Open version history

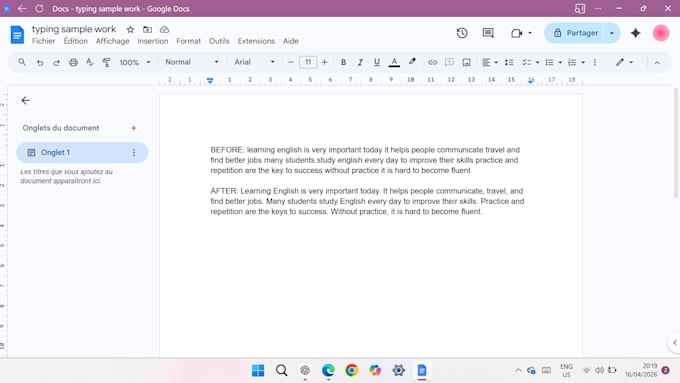coord(462,33)
